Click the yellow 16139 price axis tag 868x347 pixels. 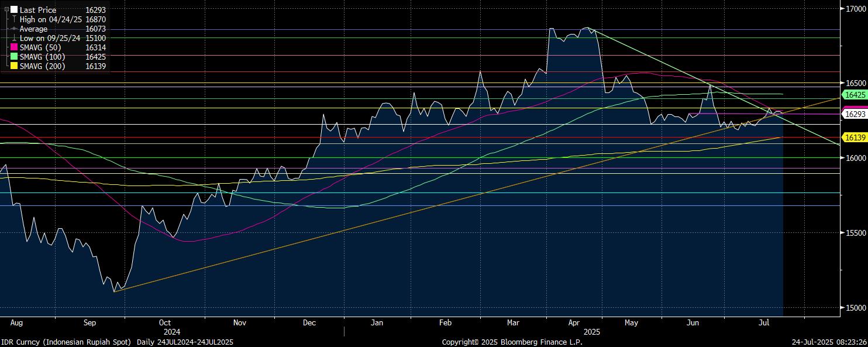[855, 138]
